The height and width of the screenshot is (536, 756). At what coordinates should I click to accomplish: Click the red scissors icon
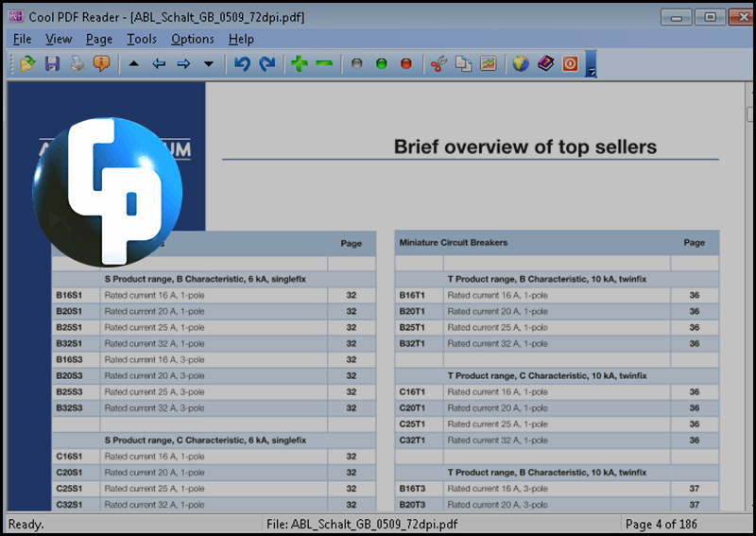click(438, 63)
